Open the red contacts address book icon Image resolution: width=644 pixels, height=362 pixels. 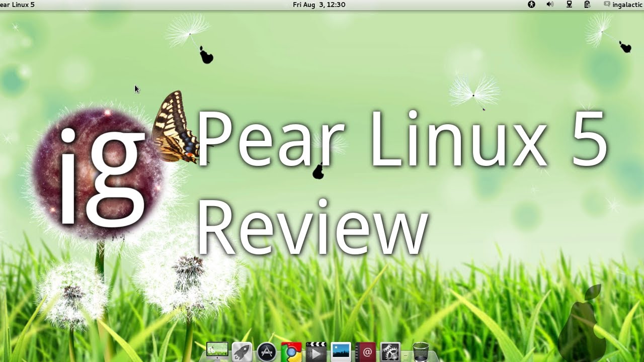[366, 352]
